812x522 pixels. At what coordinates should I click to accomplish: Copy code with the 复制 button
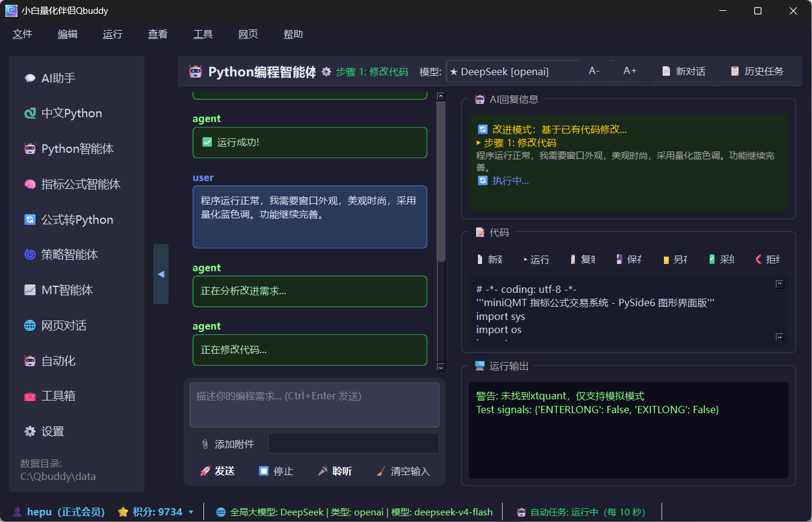(582, 259)
